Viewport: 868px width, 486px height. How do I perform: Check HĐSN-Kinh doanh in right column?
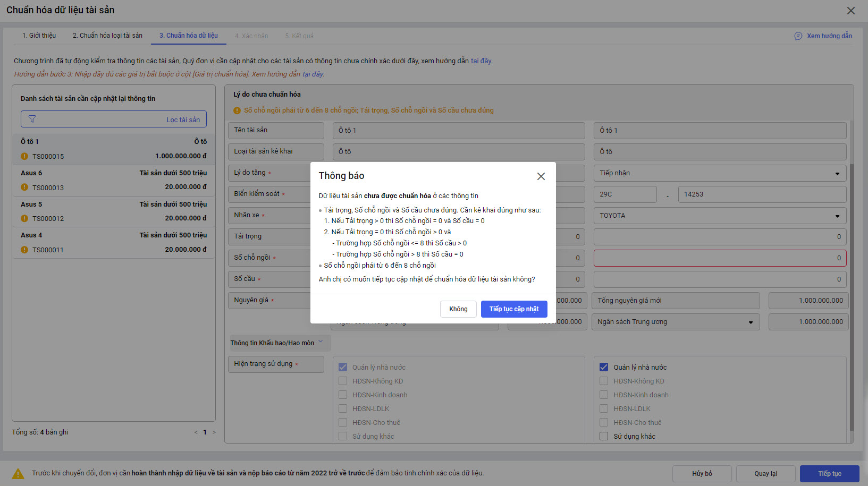(x=604, y=395)
